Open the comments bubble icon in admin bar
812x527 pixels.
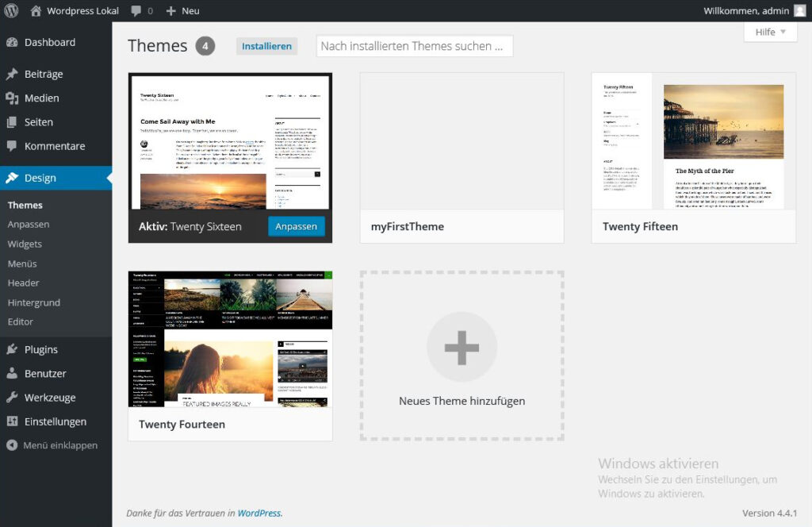point(136,11)
